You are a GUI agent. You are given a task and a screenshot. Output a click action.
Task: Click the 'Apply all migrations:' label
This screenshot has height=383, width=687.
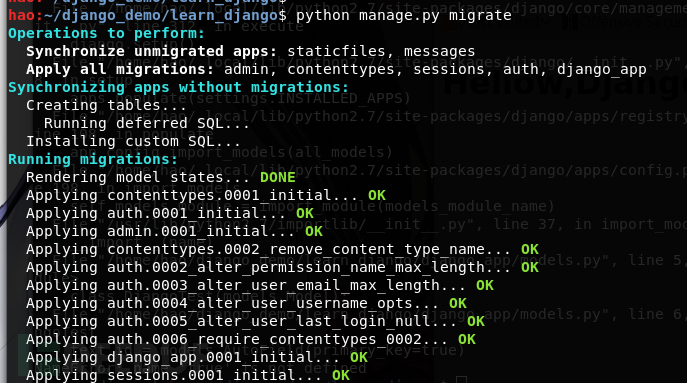coord(120,69)
